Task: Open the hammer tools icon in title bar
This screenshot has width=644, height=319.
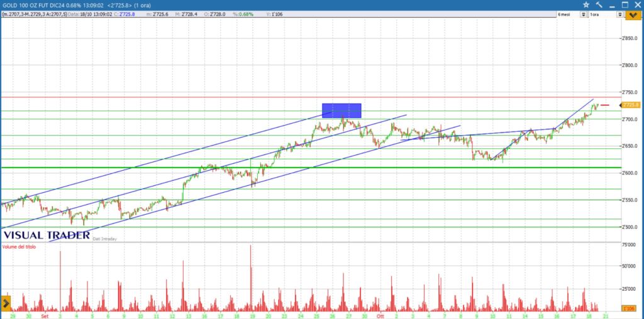Action: coord(599,5)
